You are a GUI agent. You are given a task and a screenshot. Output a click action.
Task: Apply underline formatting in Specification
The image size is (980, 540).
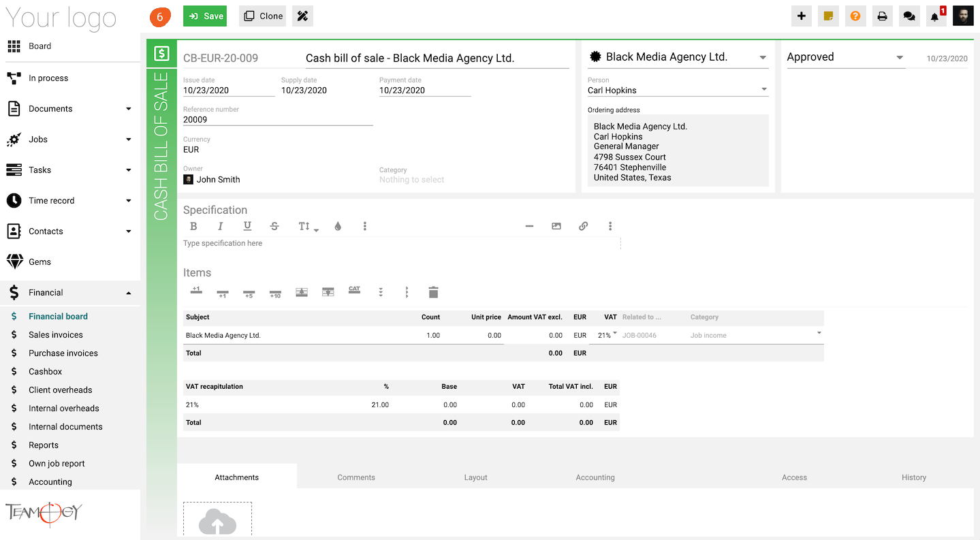247,226
